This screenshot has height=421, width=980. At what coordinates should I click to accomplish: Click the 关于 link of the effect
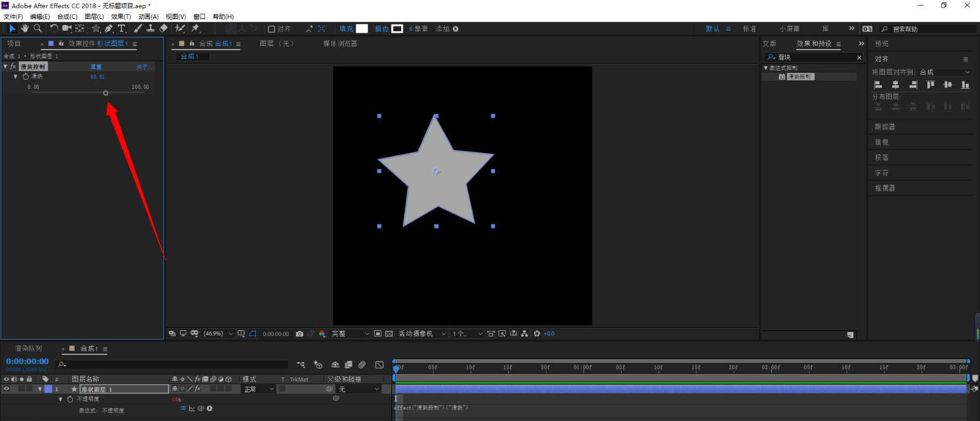coord(142,67)
